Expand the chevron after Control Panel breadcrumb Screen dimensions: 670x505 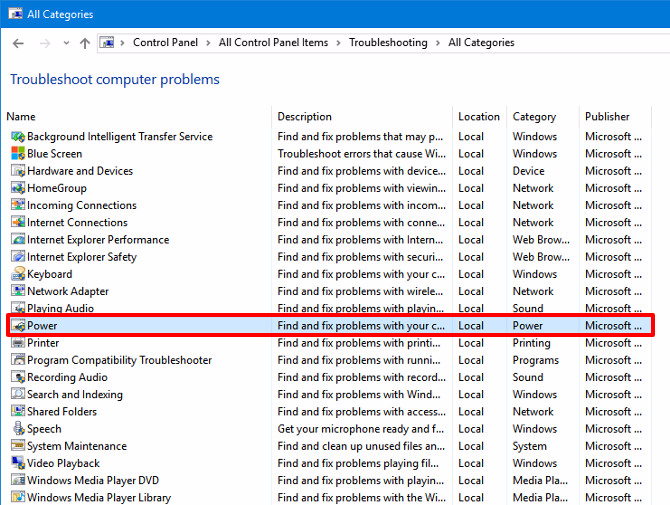pos(208,43)
